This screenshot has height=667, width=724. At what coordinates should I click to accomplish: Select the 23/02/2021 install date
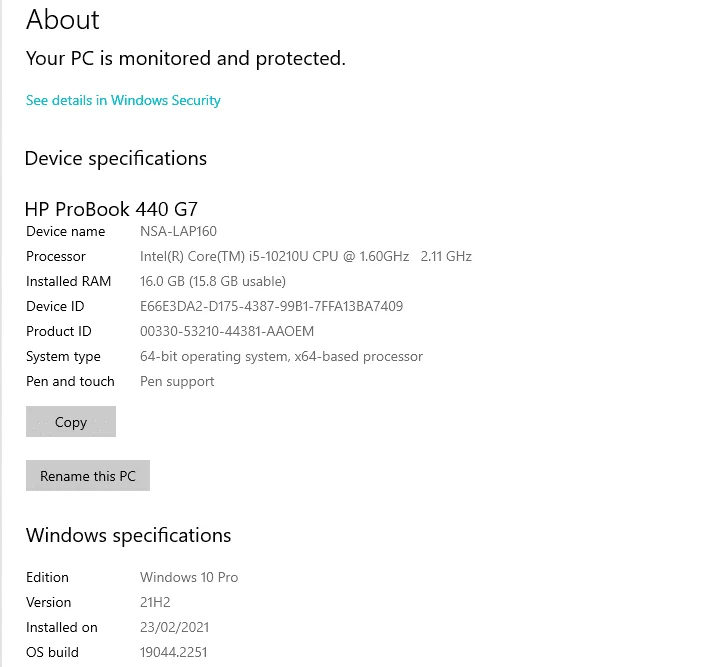coord(175,627)
